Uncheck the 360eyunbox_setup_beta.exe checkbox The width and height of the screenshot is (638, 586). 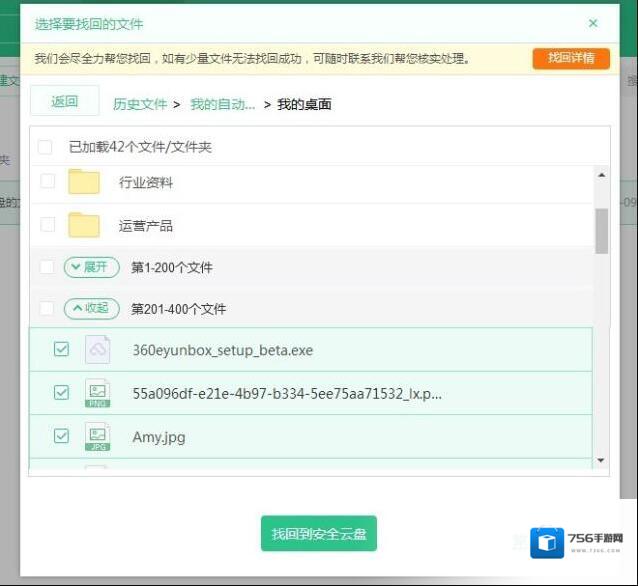pos(62,350)
